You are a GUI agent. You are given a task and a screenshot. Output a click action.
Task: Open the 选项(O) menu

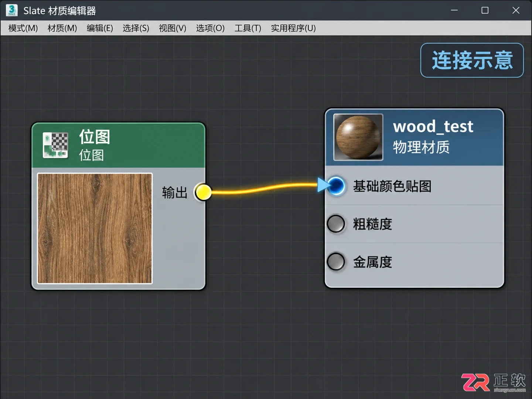coord(210,28)
